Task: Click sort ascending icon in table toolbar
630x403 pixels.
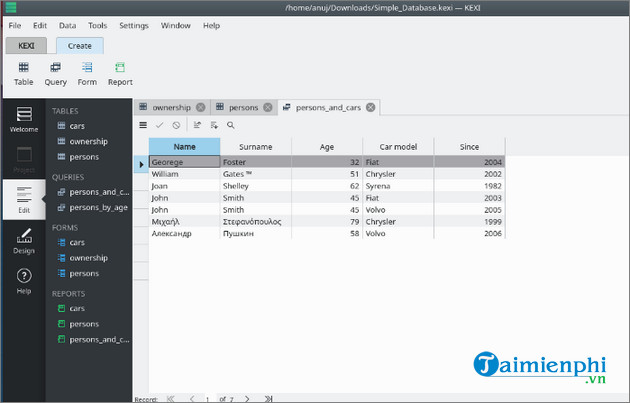Action: (197, 125)
